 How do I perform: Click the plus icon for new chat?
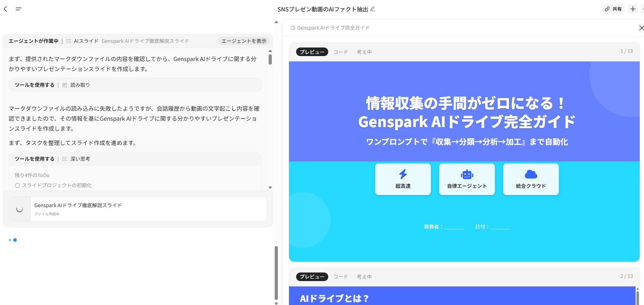click(x=633, y=9)
